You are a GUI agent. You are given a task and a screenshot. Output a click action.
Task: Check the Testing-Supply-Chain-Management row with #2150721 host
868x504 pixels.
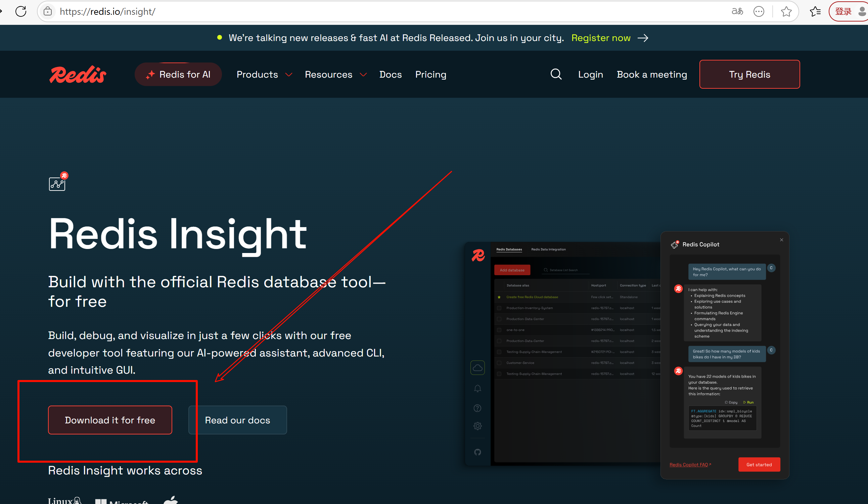[x=499, y=352]
